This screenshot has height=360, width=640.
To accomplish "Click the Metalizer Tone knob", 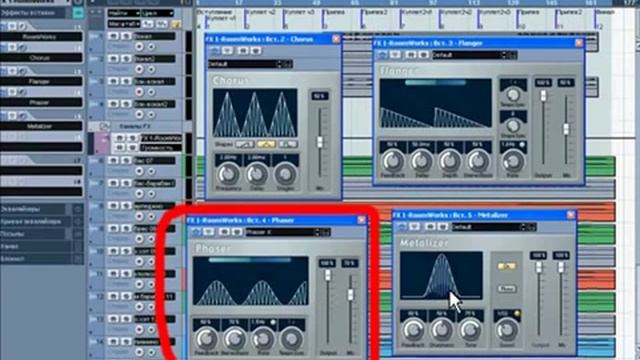I will pyautogui.click(x=469, y=330).
